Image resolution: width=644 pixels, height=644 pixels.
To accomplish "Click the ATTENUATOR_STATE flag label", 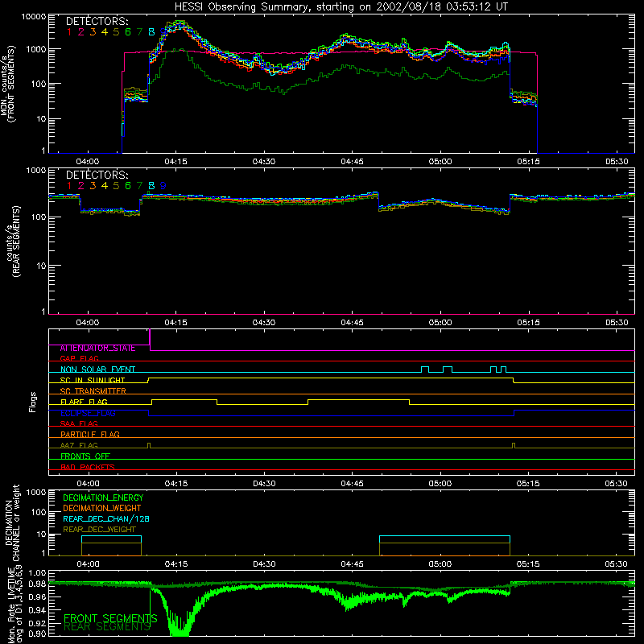I will (x=97, y=348).
